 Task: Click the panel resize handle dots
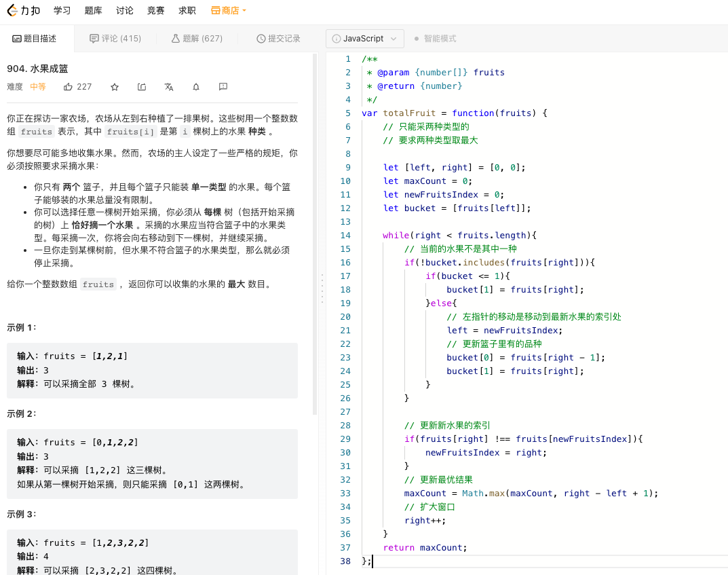[322, 289]
